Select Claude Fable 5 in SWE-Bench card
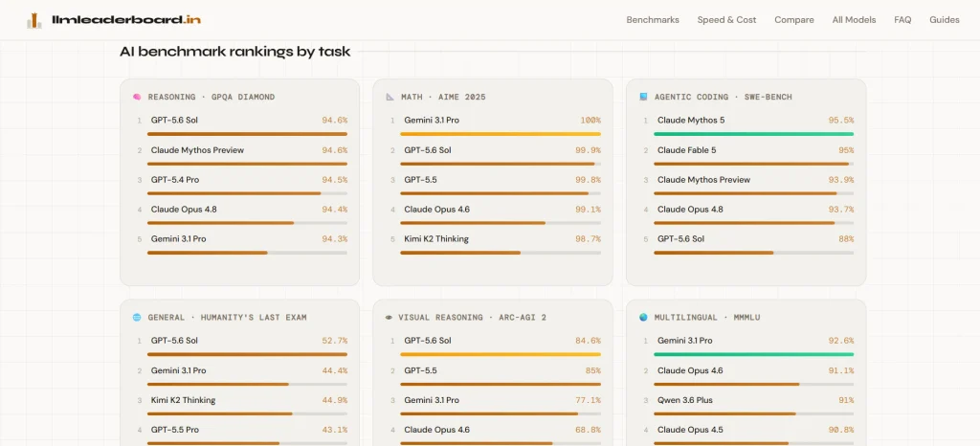This screenshot has height=446, width=980. tap(687, 150)
